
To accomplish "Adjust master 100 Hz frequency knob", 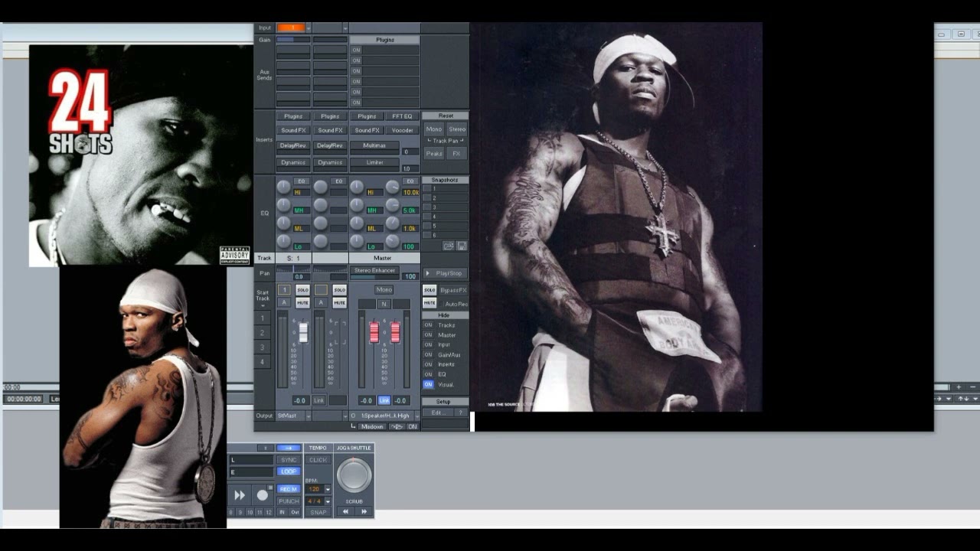I will coord(392,241).
